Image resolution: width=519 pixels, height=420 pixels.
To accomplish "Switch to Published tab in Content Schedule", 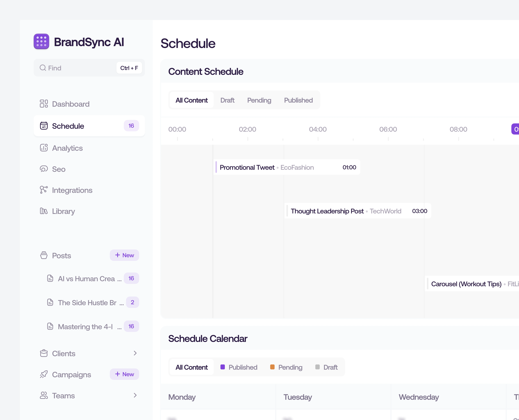I will pyautogui.click(x=298, y=100).
